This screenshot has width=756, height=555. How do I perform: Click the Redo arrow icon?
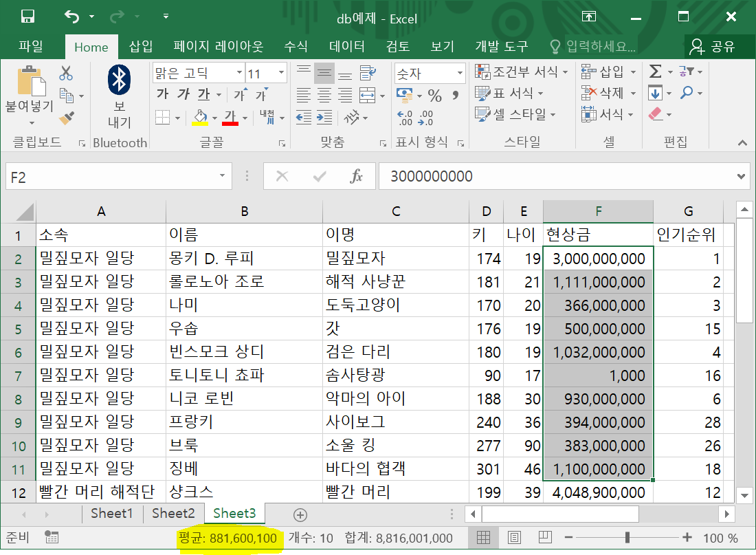coord(117,17)
